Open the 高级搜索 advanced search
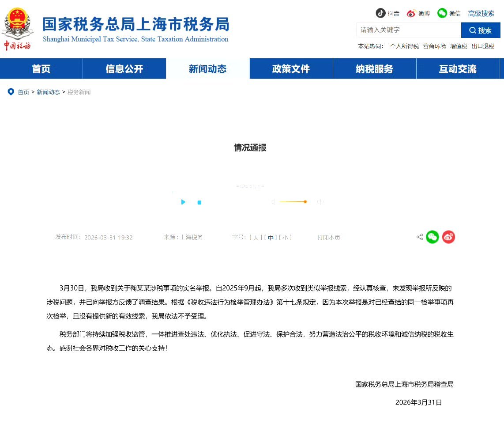504x424 pixels. click(x=481, y=13)
